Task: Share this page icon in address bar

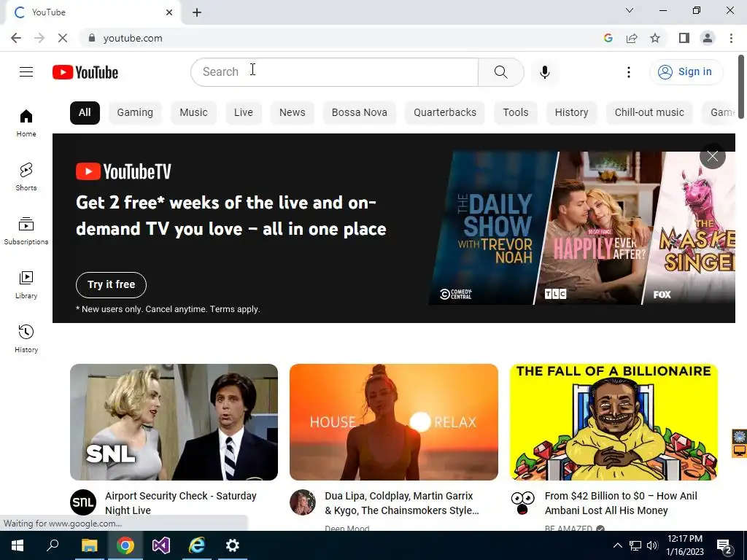Action: (632, 38)
